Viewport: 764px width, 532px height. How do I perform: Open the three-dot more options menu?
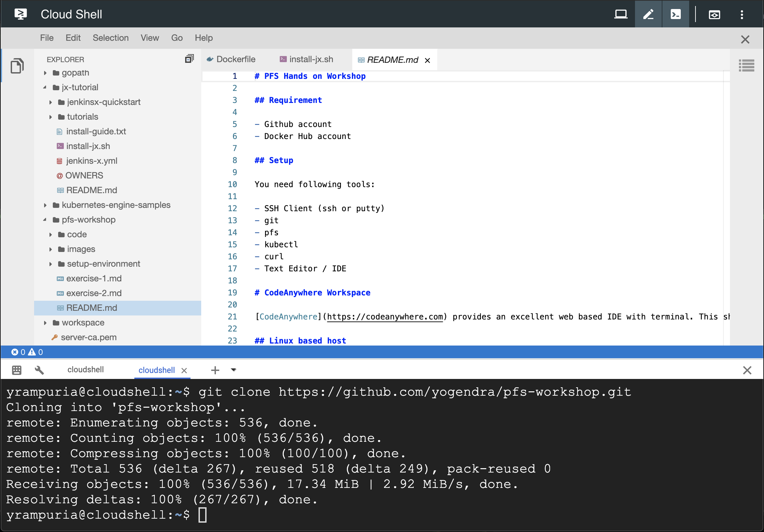pos(742,14)
